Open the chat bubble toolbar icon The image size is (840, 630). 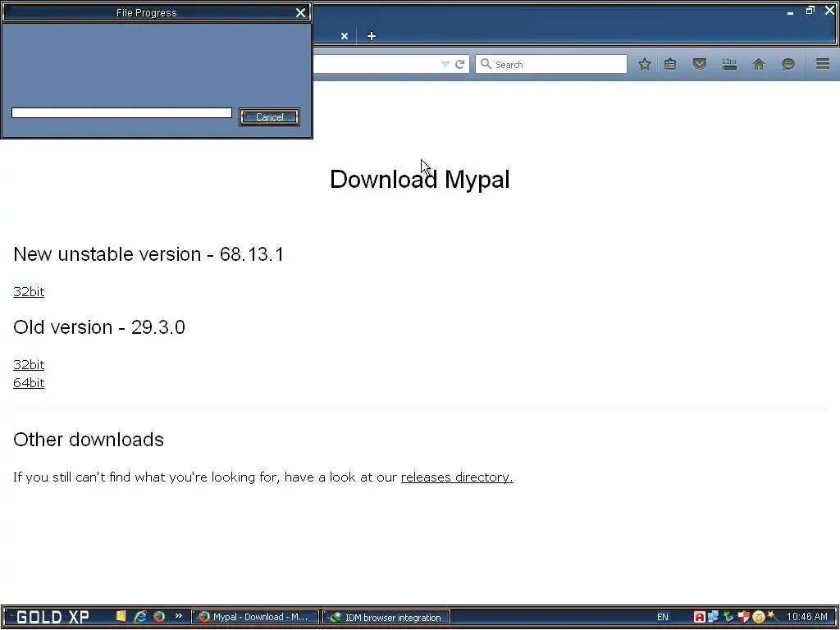[x=788, y=64]
